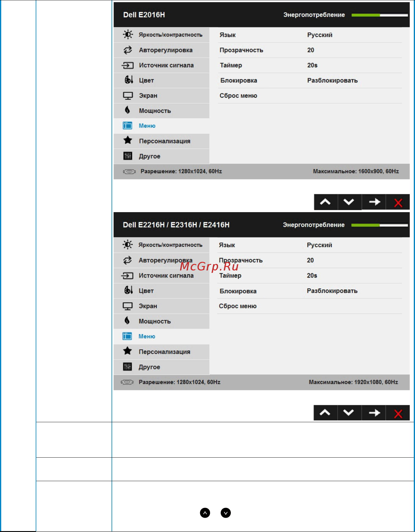Click energy usage bar in E2016H header

[x=379, y=15]
